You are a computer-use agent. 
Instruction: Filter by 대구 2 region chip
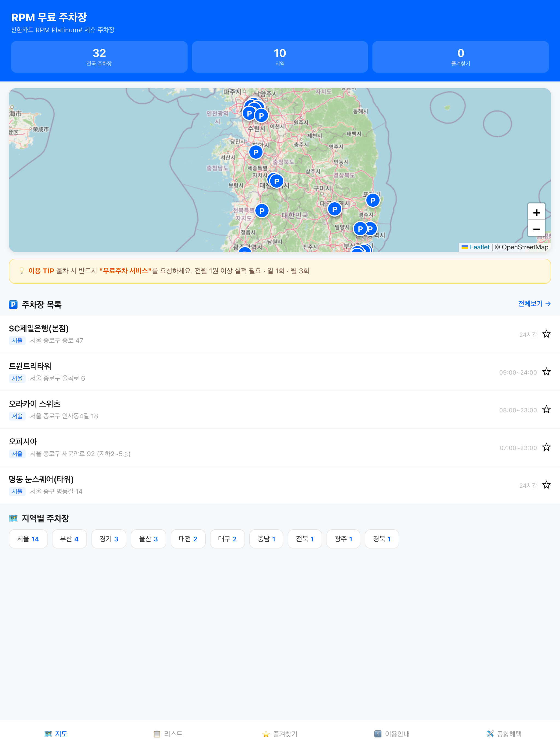[x=227, y=539]
